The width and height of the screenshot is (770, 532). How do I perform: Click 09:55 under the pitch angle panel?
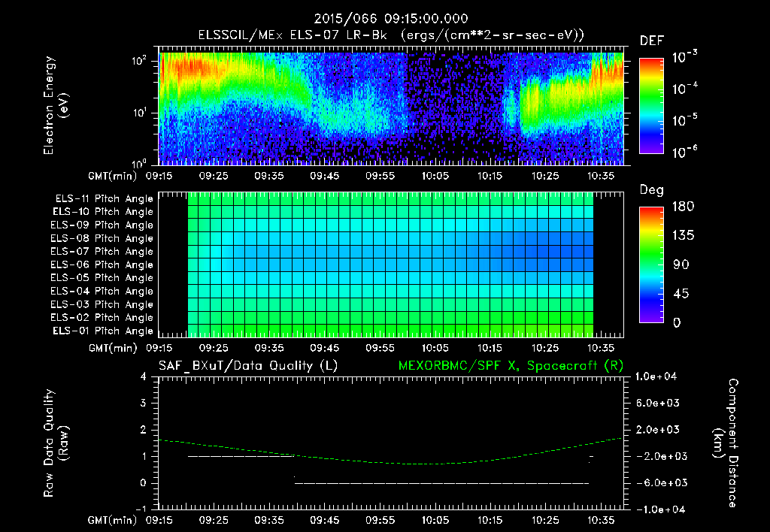point(380,348)
